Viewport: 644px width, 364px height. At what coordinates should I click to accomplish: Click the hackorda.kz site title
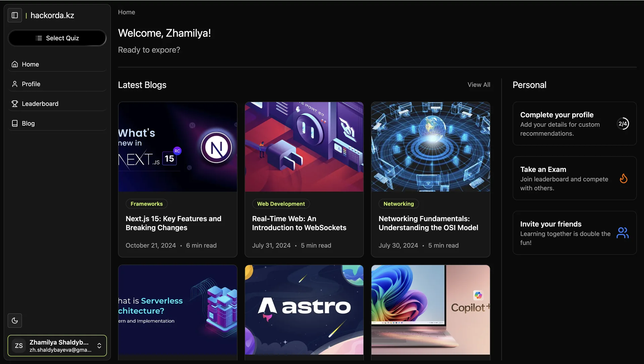(52, 15)
